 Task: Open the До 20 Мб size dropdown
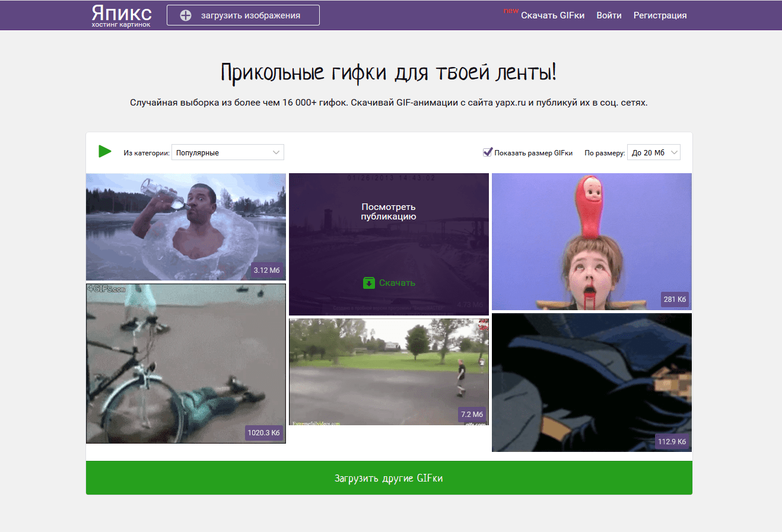point(654,152)
